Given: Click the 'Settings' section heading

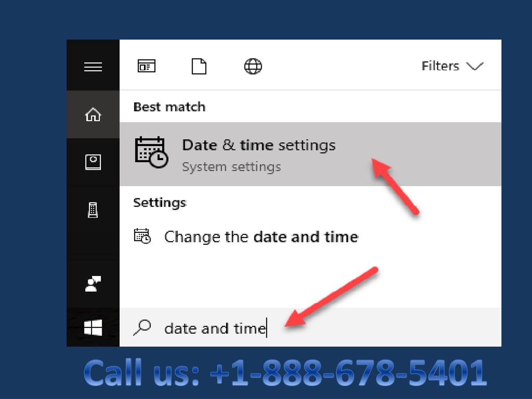Looking at the screenshot, I should coord(160,203).
